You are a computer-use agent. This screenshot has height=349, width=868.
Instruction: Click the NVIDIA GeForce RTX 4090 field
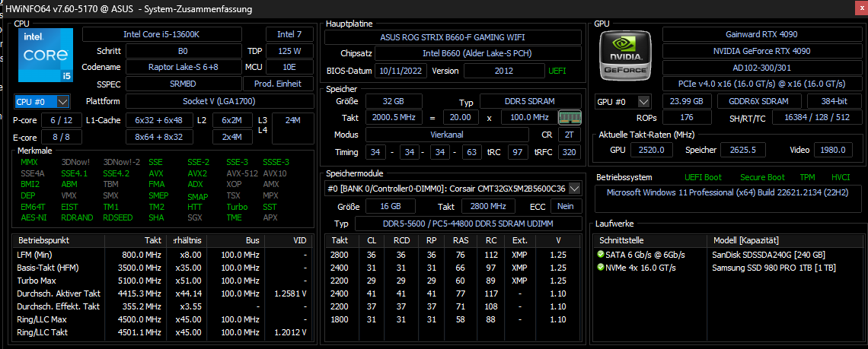tap(761, 51)
